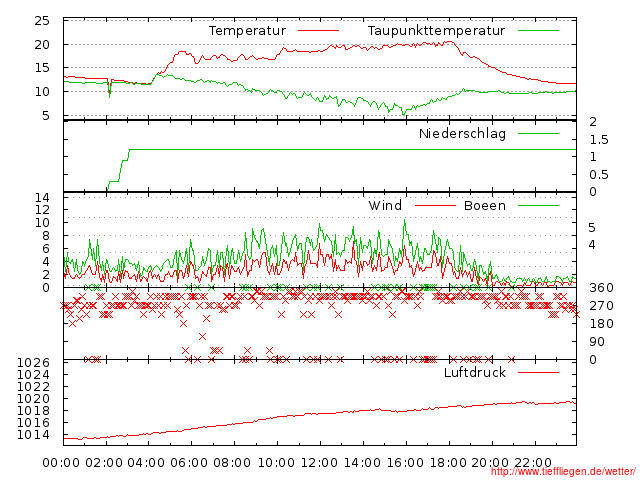This screenshot has height=480, width=640.
Task: Click the 06:00 time axis label
Action: tap(189, 463)
